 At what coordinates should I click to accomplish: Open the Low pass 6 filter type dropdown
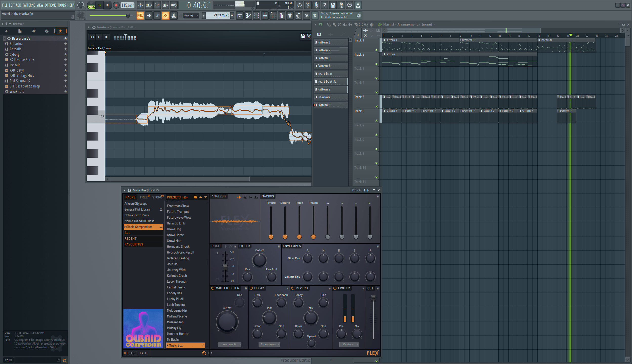tap(229, 344)
